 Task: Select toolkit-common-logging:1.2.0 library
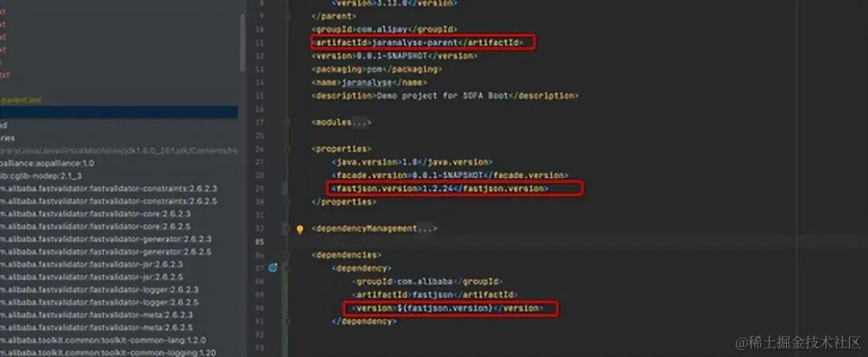(x=108, y=352)
